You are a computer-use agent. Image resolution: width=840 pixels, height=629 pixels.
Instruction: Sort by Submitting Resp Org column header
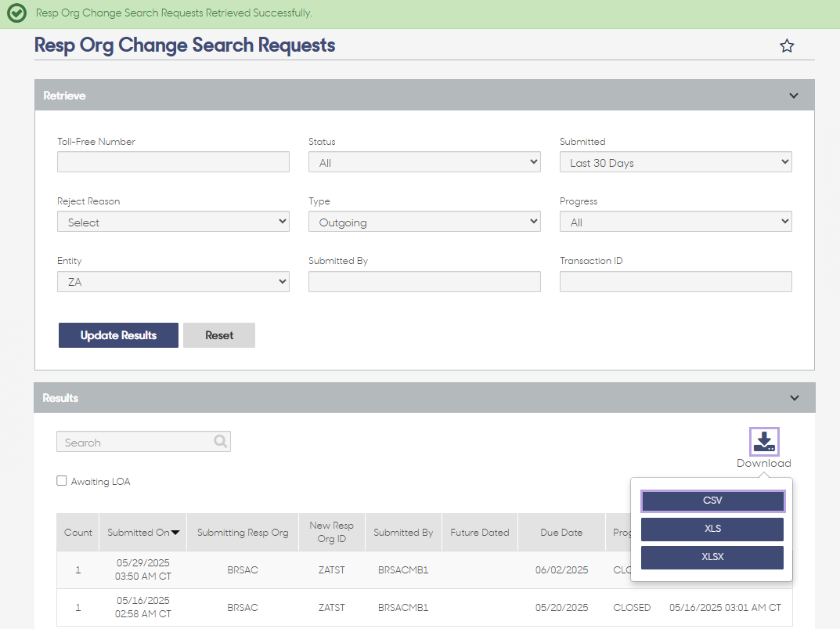tap(243, 533)
